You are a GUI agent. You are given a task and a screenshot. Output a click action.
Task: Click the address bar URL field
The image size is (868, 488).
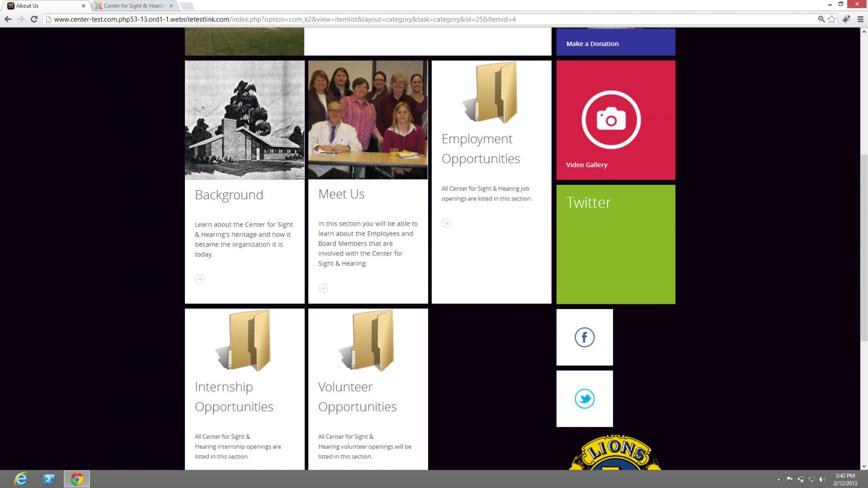[429, 19]
